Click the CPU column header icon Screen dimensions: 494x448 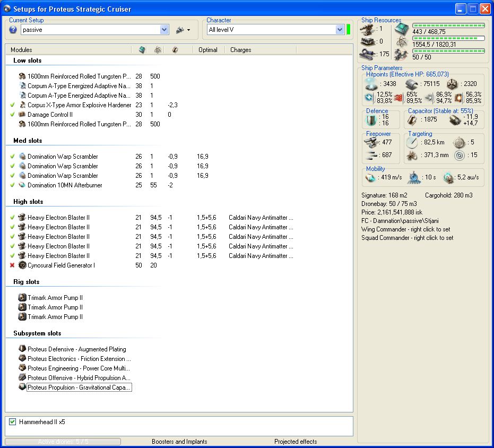pos(142,50)
